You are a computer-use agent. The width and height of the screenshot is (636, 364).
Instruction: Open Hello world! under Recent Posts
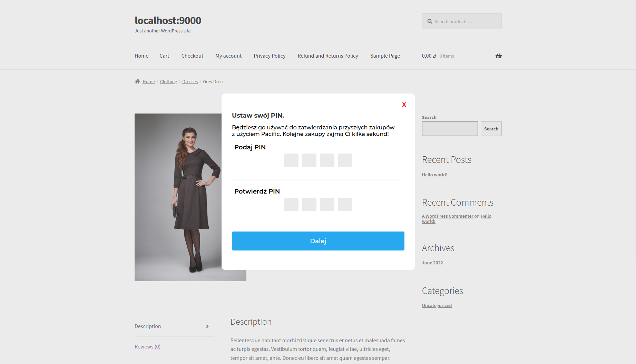click(434, 175)
